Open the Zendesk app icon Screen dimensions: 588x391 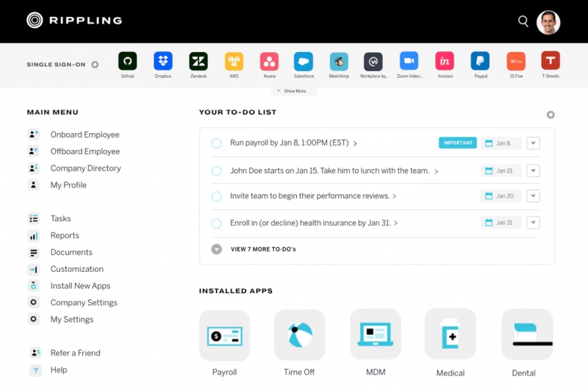click(198, 61)
